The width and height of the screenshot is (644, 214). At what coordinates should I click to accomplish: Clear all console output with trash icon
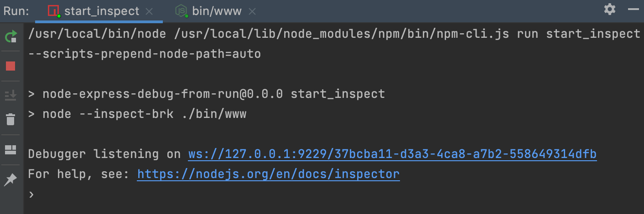[10, 120]
